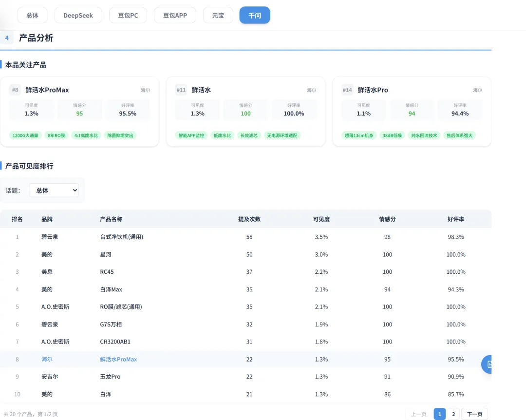Click the 海尔 brand link in row 8

(47, 359)
